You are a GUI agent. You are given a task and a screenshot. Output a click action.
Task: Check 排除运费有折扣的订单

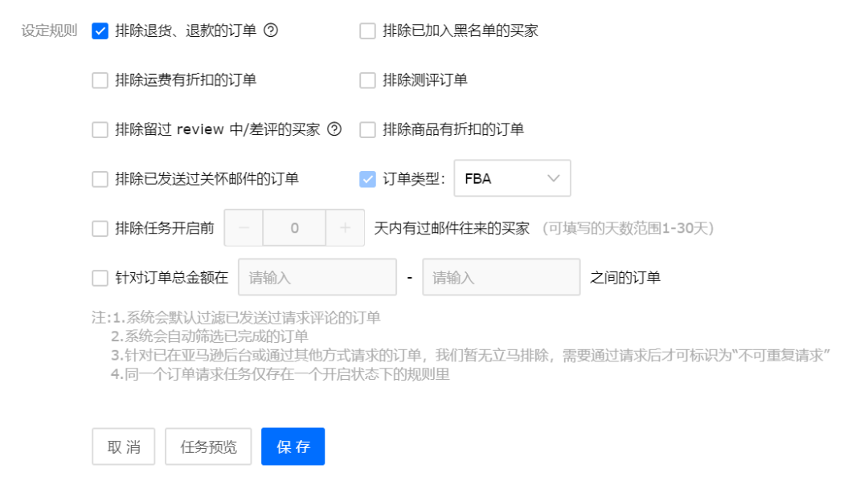(x=100, y=79)
